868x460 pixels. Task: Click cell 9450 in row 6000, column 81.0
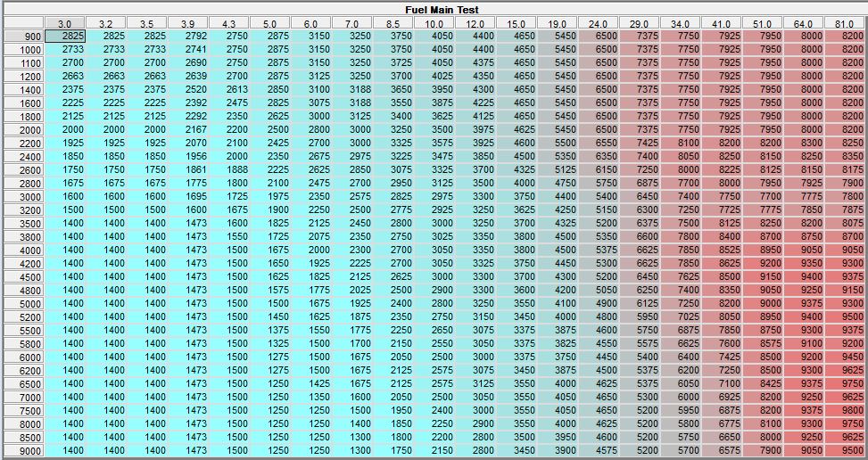pyautogui.click(x=844, y=357)
